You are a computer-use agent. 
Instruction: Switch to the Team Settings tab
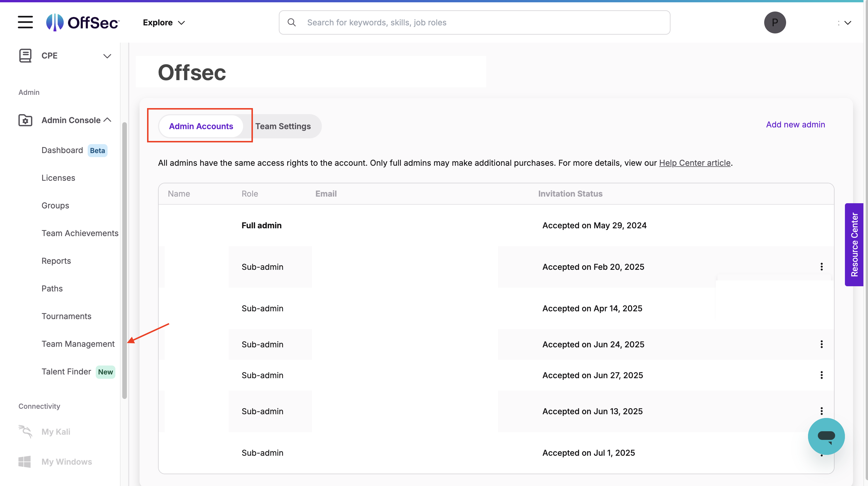click(x=283, y=126)
